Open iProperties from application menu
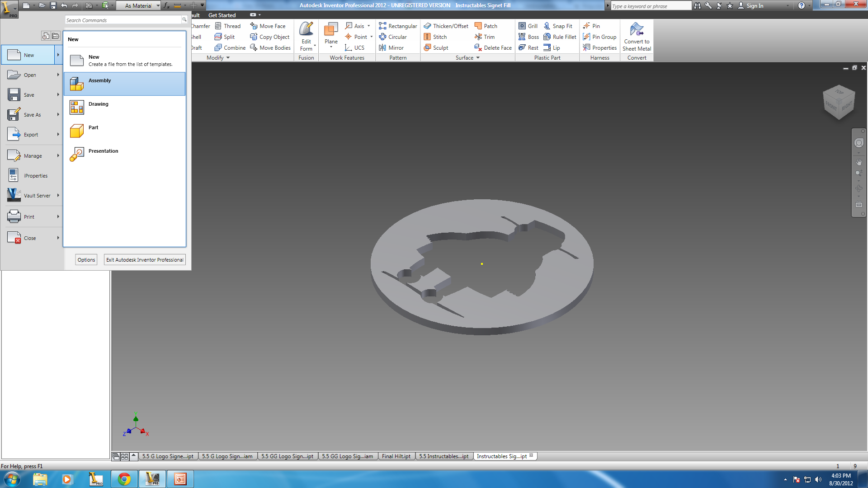 pyautogui.click(x=32, y=176)
